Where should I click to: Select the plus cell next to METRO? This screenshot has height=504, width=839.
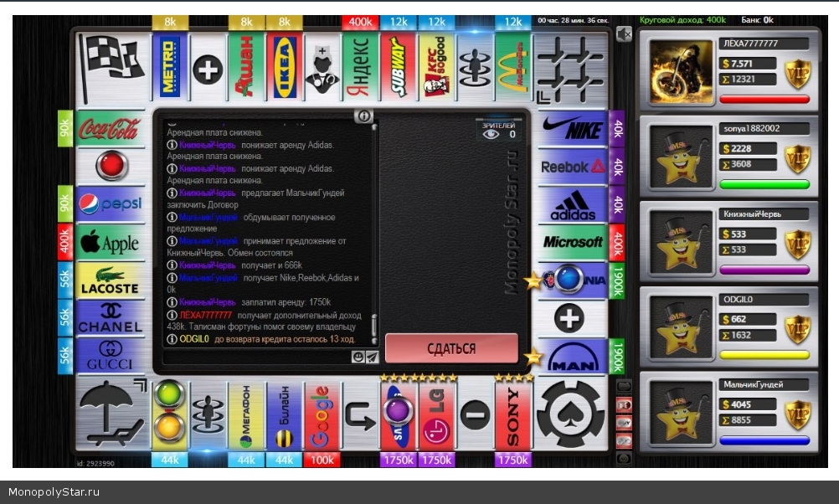208,67
